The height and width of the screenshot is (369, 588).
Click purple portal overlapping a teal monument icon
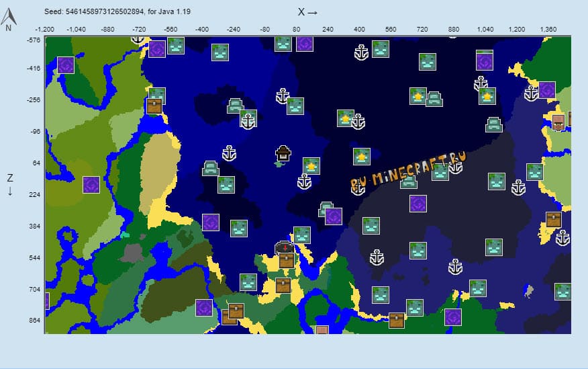coord(334,216)
